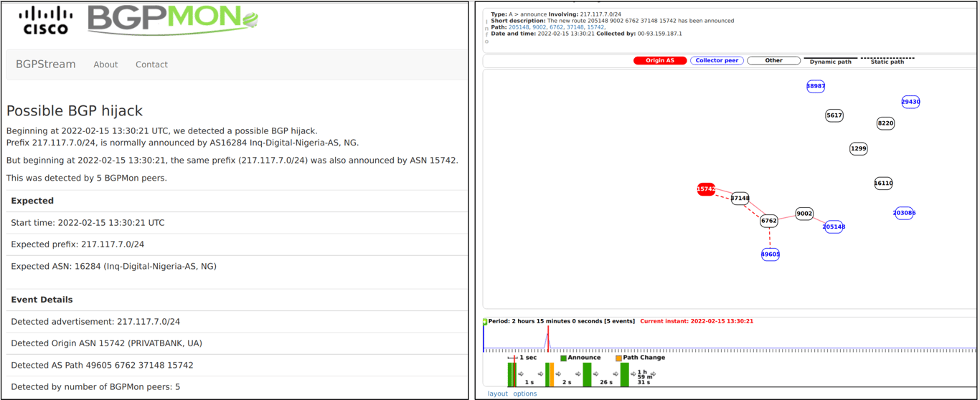Open the BGPStream home link
The image size is (980, 400).
tap(45, 65)
